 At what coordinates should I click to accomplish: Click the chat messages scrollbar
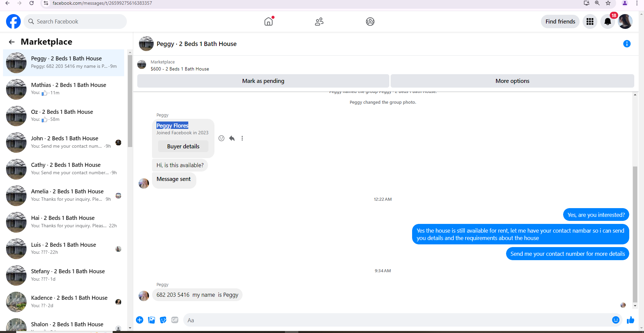tap(635, 234)
